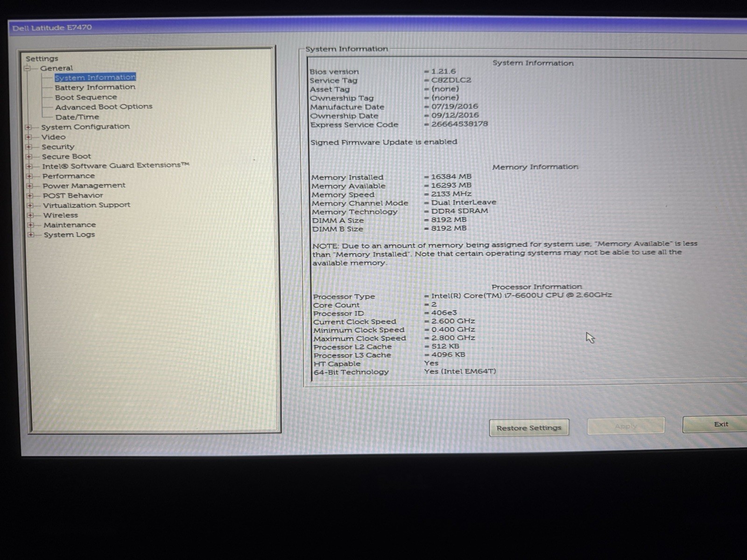Click the Memory Information section heading

pos(535,167)
